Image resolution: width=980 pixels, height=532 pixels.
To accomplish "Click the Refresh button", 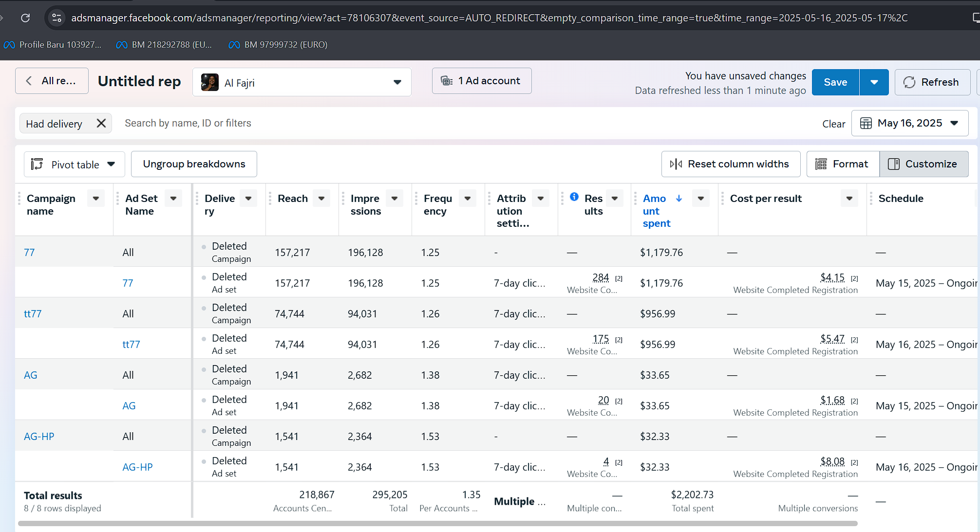I will click(x=932, y=82).
